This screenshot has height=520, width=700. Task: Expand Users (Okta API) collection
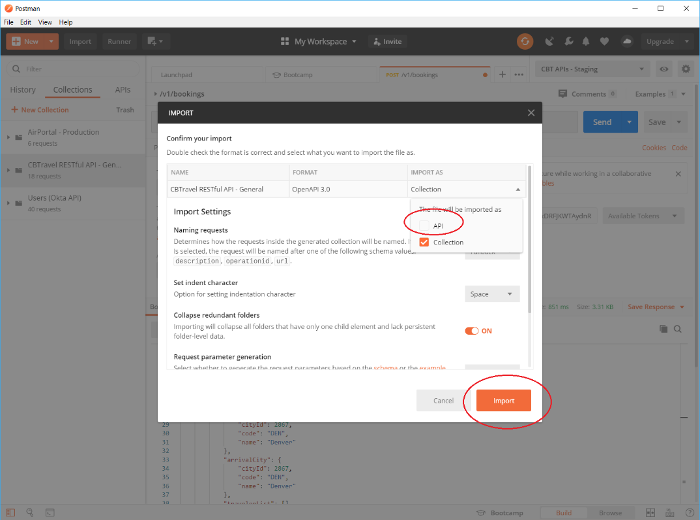click(x=8, y=203)
